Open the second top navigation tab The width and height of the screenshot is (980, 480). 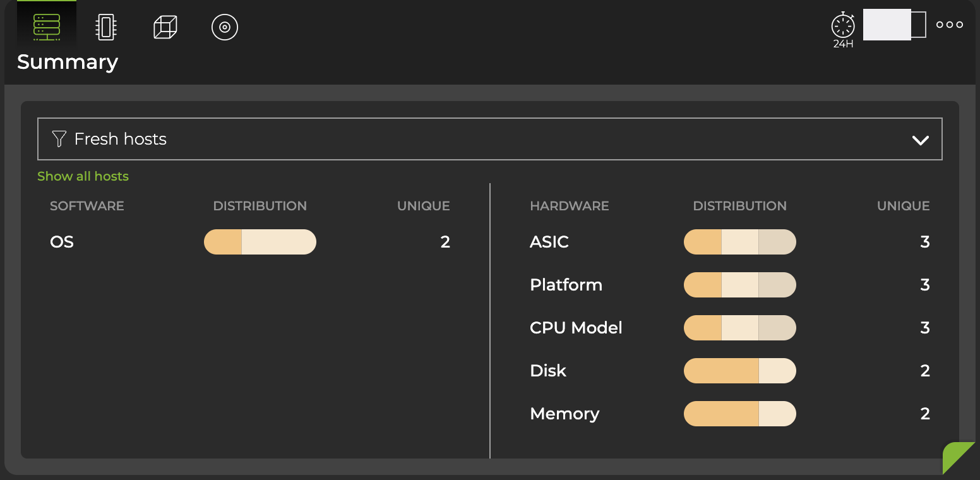pos(105,27)
